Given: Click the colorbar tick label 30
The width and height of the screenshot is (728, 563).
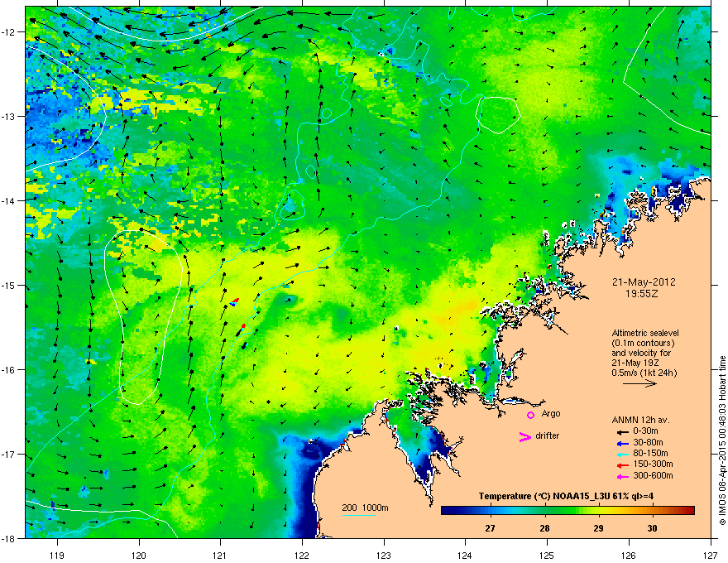Looking at the screenshot, I should pos(653,528).
